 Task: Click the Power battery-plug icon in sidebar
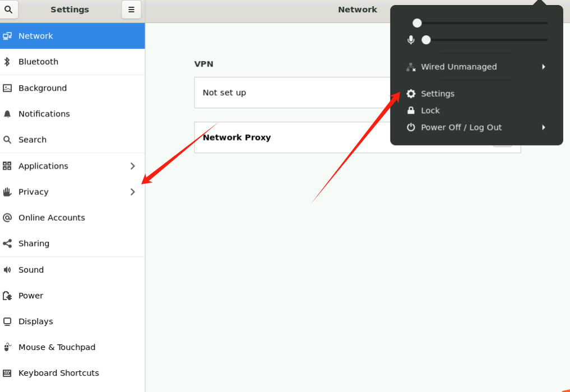[7, 296]
